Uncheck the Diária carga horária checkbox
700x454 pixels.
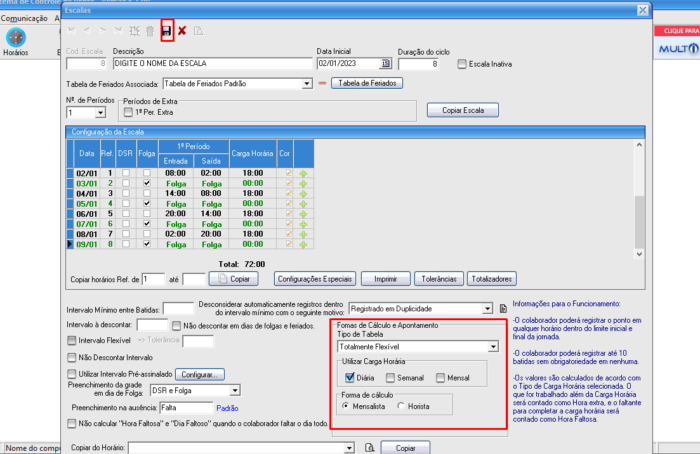[x=350, y=377]
